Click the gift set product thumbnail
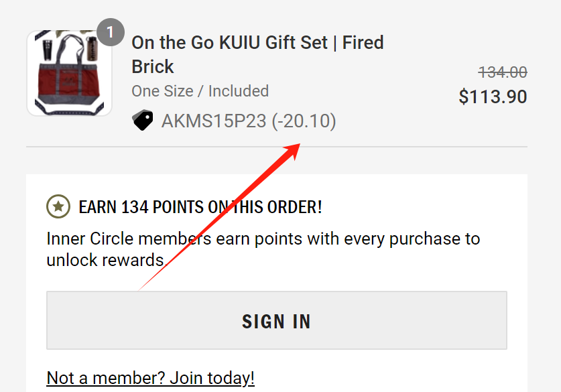This screenshot has width=561, height=392. pos(68,74)
